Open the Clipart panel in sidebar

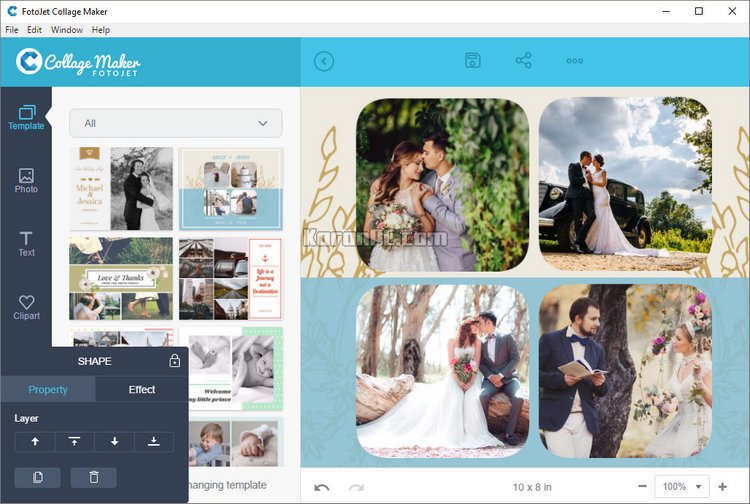[26, 307]
